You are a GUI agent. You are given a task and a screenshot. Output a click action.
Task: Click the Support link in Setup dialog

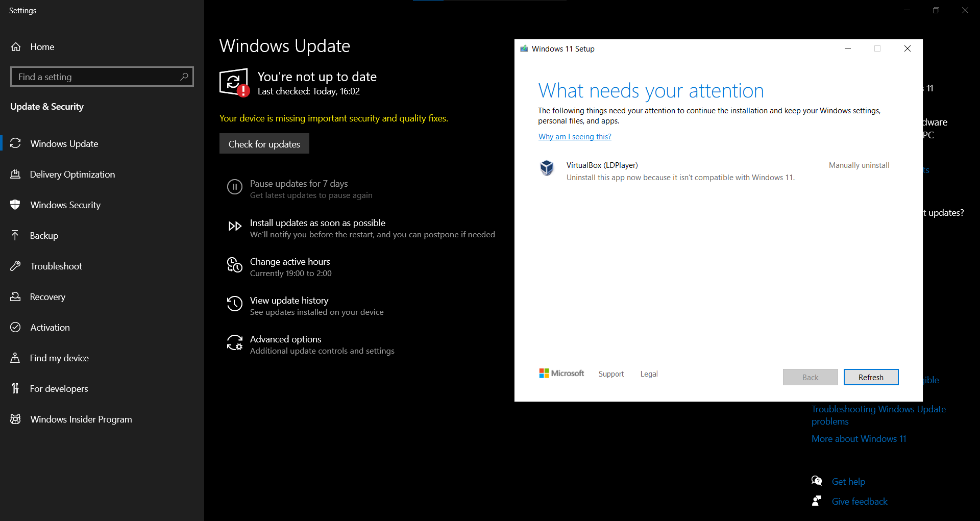point(611,374)
